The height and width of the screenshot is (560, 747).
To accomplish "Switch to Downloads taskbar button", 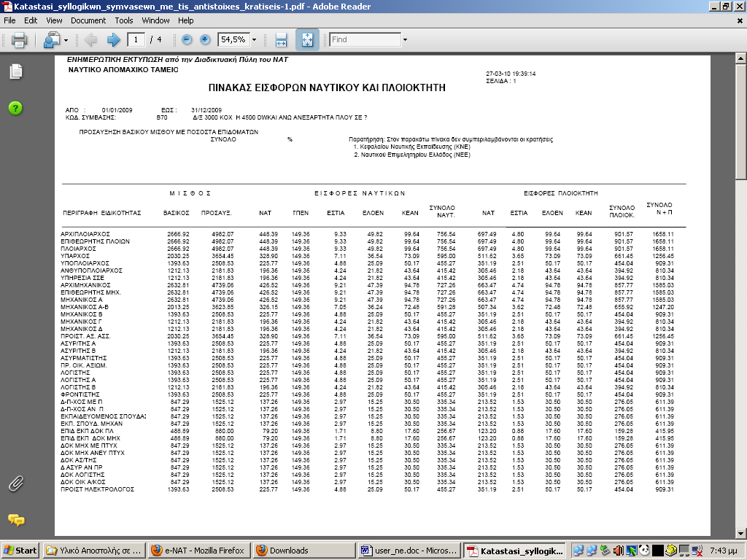I will (304, 551).
